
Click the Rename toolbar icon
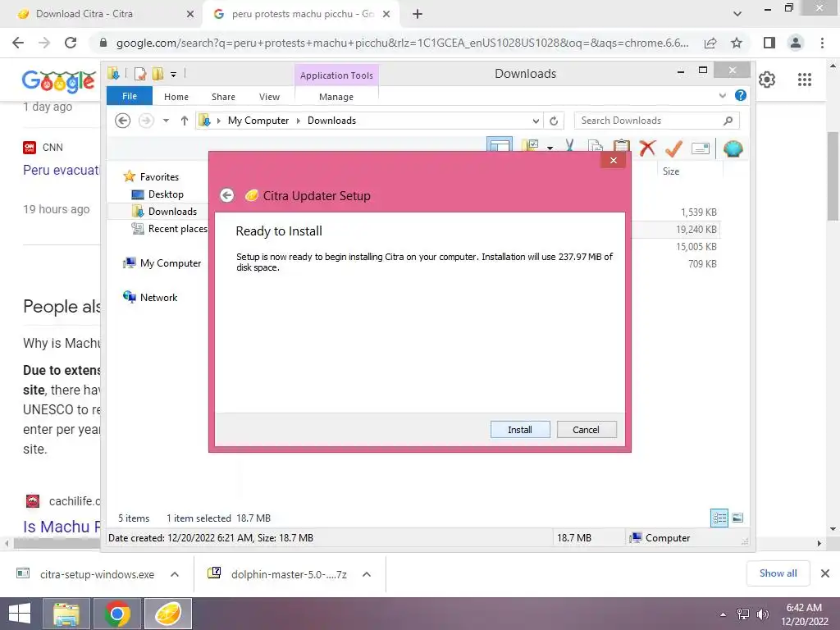pos(701,148)
